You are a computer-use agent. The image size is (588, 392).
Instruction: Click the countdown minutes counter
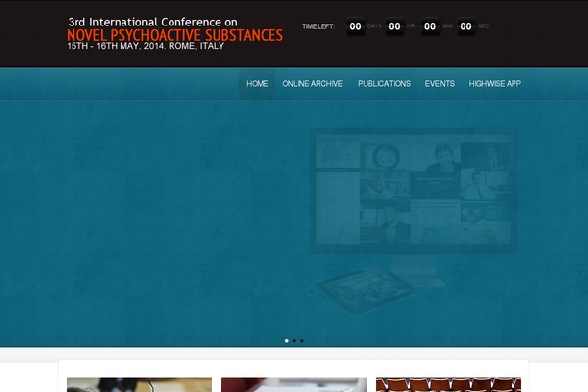(429, 26)
